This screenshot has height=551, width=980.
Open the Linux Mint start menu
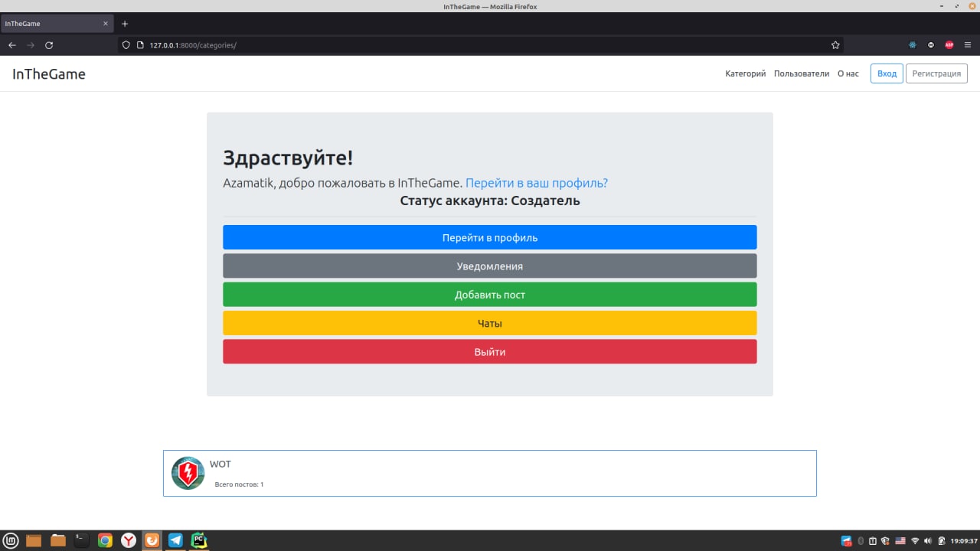[11, 540]
